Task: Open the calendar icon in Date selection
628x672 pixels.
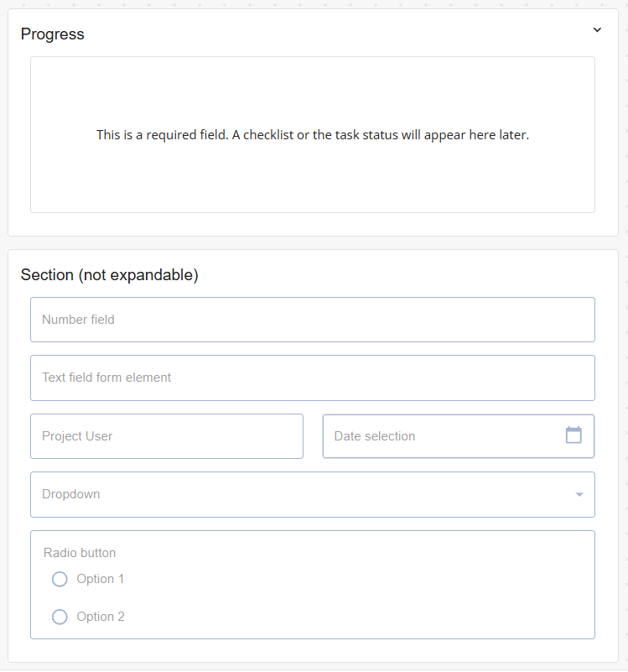Action: click(574, 435)
